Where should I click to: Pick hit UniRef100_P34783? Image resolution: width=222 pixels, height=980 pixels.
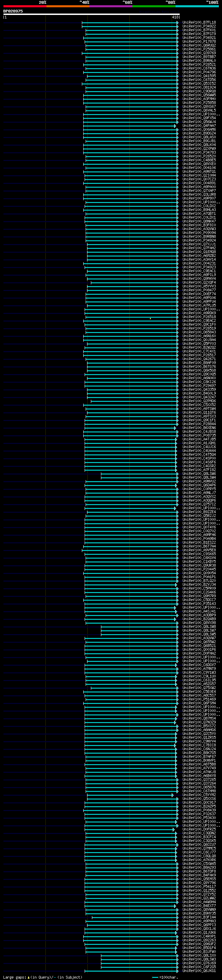click(x=199, y=152)
